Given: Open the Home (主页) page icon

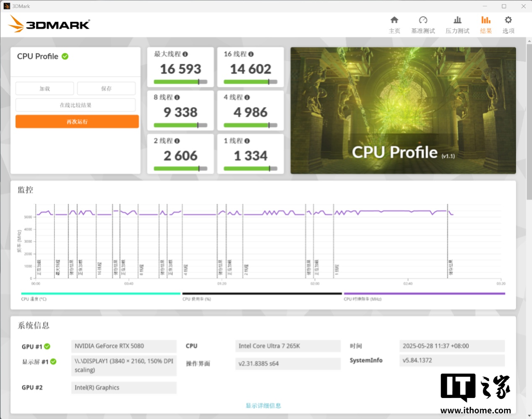Looking at the screenshot, I should point(394,20).
